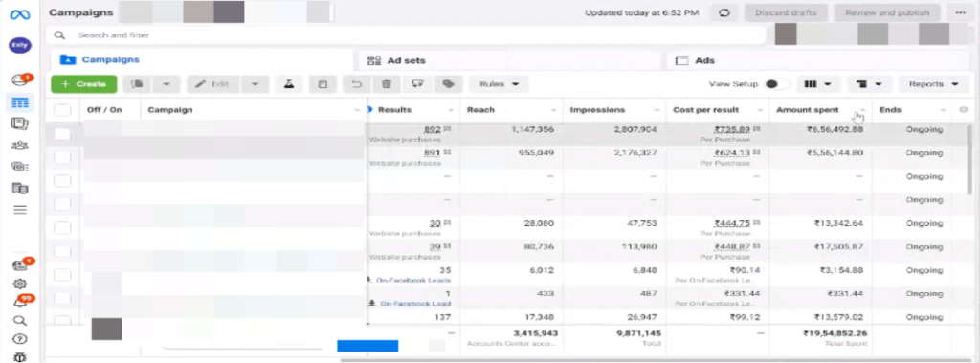Screen dimensions: 980x363
Task: Open the Audiences people icon in sidebar
Action: [x=20, y=146]
